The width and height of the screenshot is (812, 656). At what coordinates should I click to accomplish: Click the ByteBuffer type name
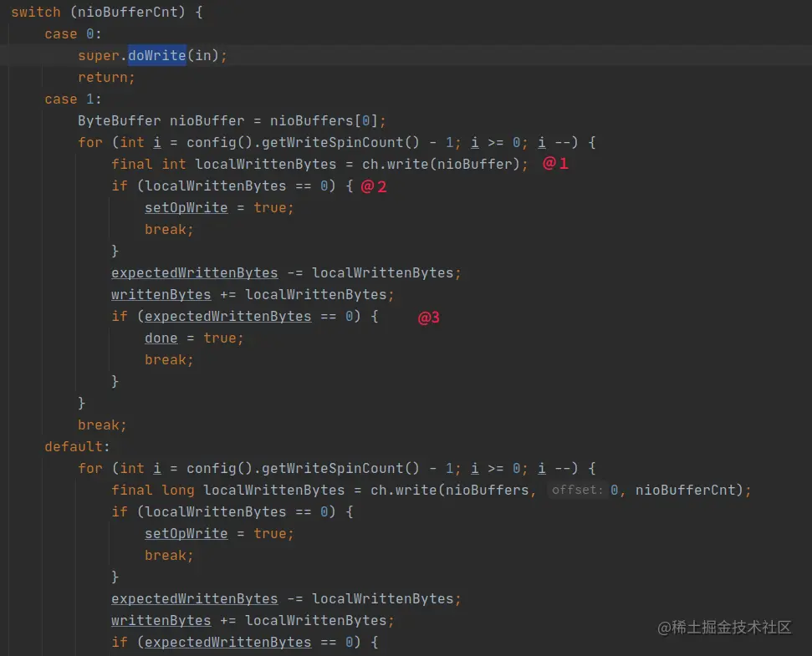point(119,120)
